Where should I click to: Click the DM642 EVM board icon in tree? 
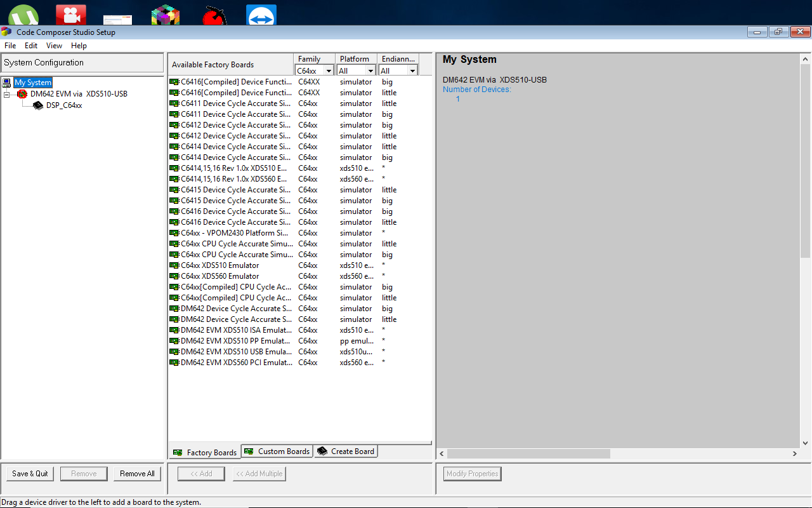pyautogui.click(x=22, y=94)
